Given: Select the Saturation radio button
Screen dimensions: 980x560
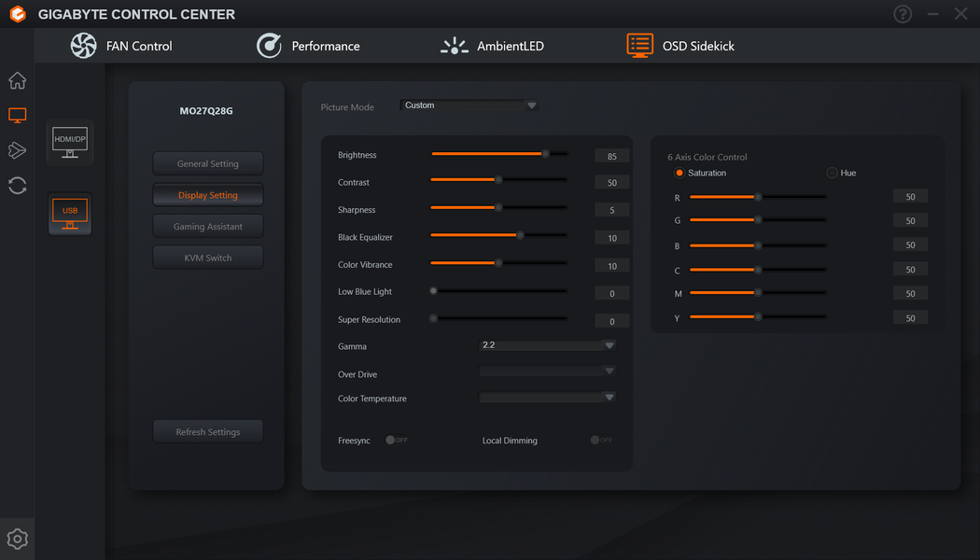Looking at the screenshot, I should point(679,173).
